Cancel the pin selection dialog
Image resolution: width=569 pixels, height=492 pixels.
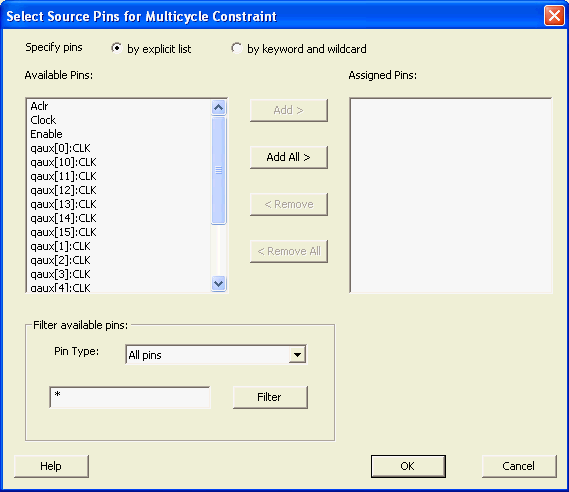tap(519, 466)
